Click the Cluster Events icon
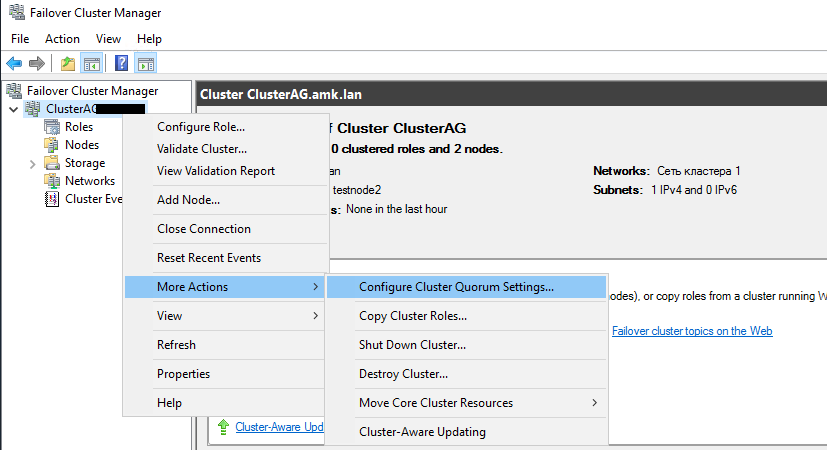This screenshot has width=827, height=450. pos(52,198)
